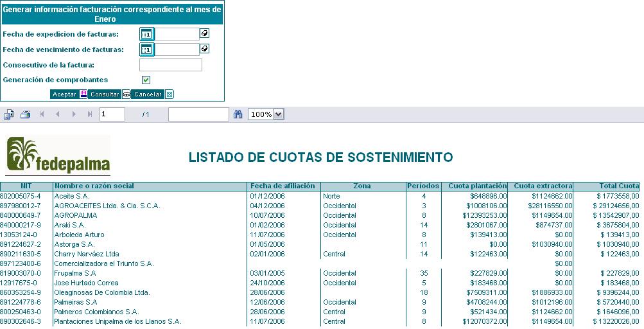
Task: Click the Consultar button
Action: 105,94
